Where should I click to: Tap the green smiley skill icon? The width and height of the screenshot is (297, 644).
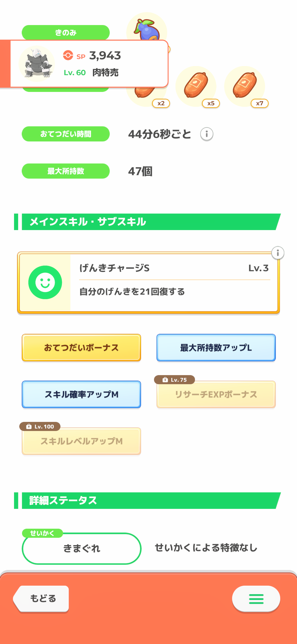coord(45,282)
